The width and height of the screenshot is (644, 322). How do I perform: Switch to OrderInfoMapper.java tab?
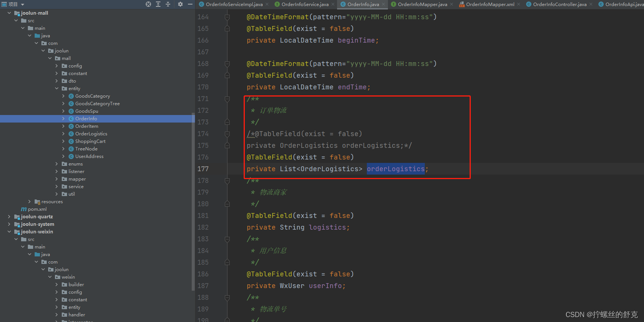click(x=423, y=5)
